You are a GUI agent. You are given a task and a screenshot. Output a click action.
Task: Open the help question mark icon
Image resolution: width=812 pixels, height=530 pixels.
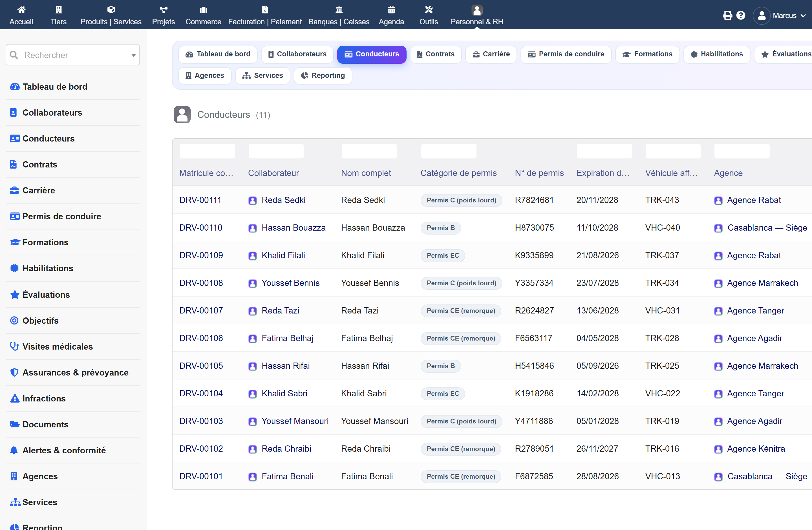(741, 15)
